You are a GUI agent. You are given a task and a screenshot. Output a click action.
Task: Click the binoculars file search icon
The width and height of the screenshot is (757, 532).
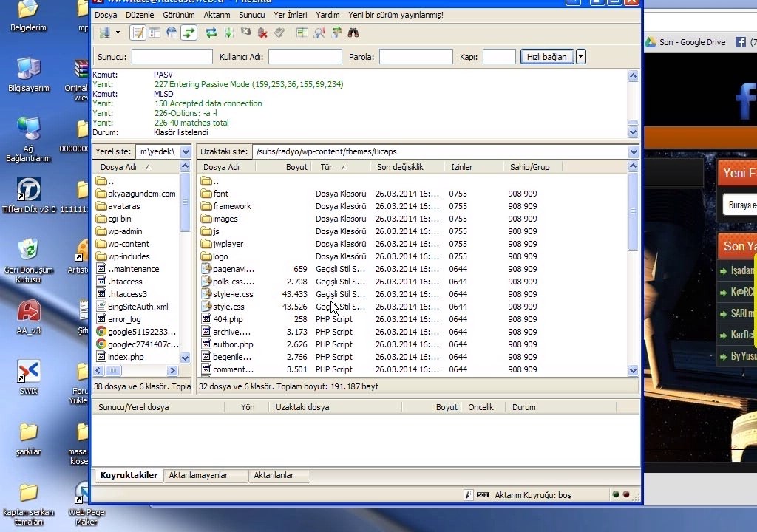pyautogui.click(x=353, y=33)
